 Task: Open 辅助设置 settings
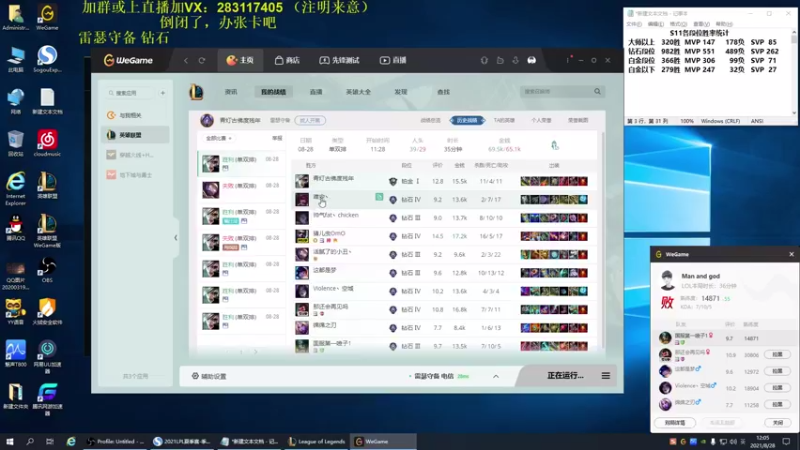[x=209, y=376]
